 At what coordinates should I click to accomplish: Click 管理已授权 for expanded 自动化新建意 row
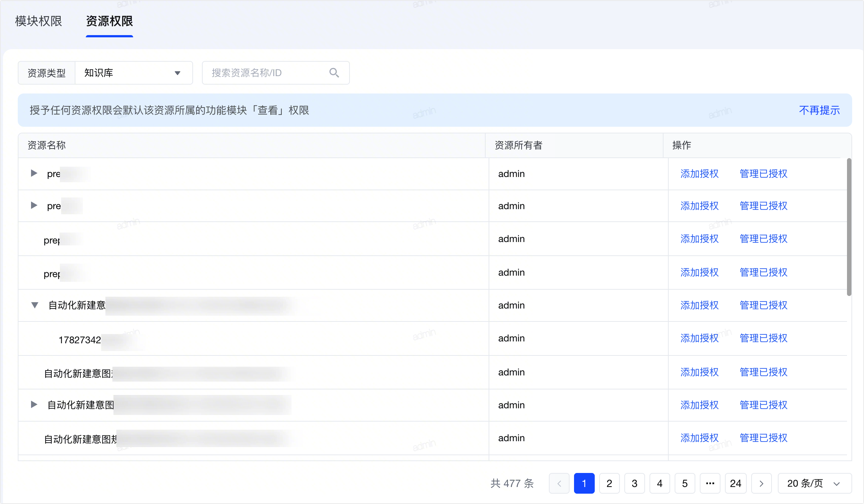coord(763,305)
